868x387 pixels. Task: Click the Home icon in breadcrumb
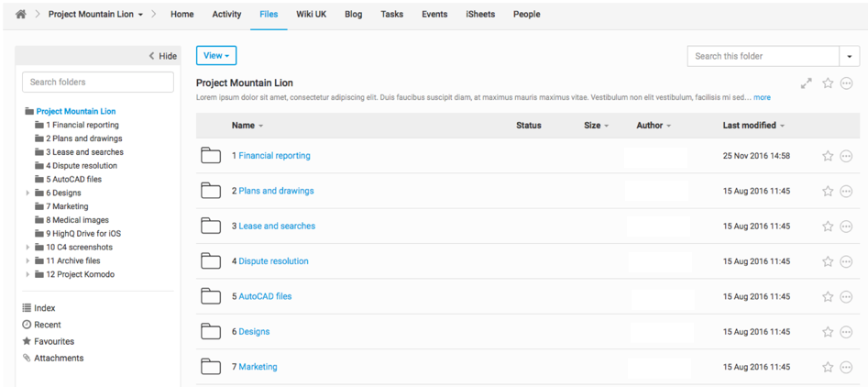click(21, 15)
